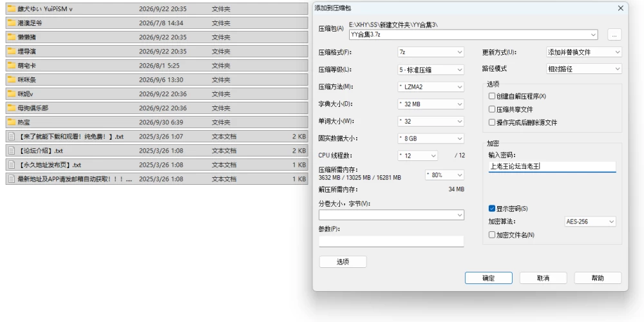Select 埋导演 folder name
Screen dimensions: 644x322
26,52
